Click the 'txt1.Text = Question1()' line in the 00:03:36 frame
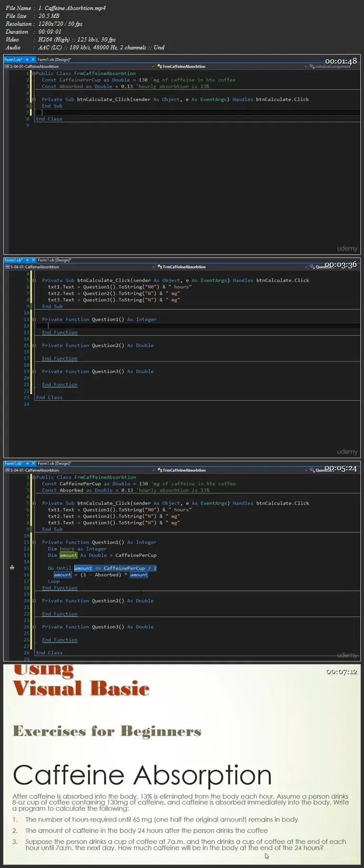 pos(120,287)
